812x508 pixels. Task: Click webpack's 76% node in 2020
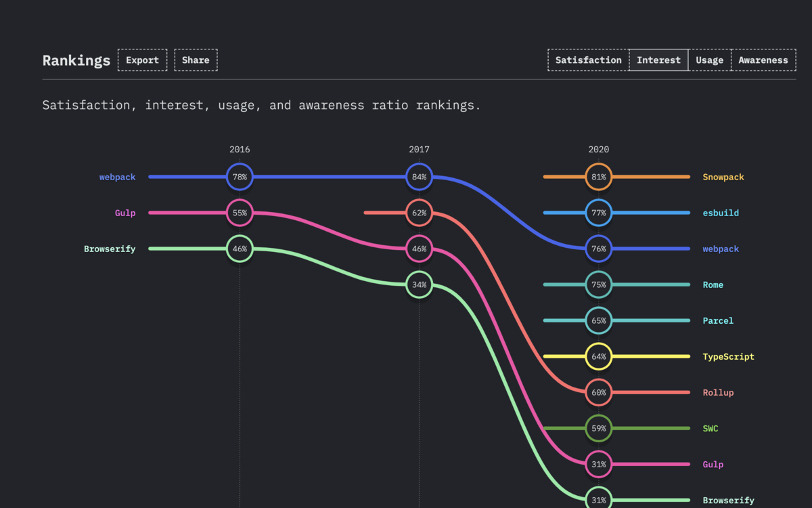click(598, 249)
